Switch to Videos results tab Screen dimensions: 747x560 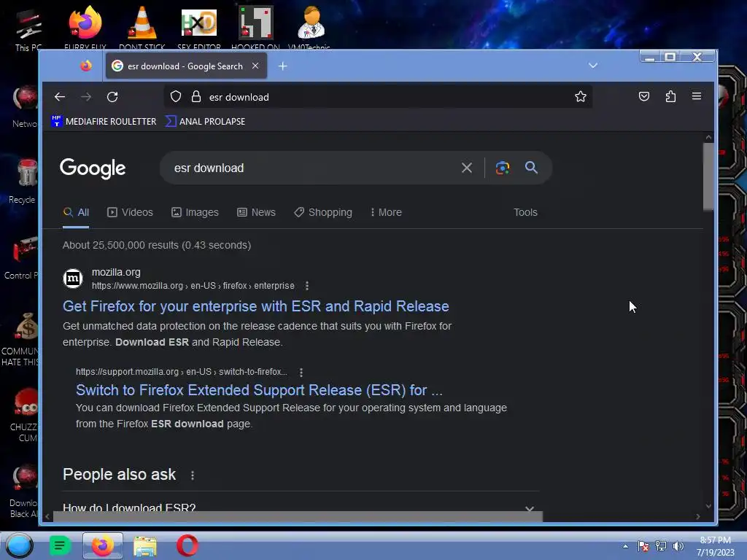pyautogui.click(x=130, y=212)
